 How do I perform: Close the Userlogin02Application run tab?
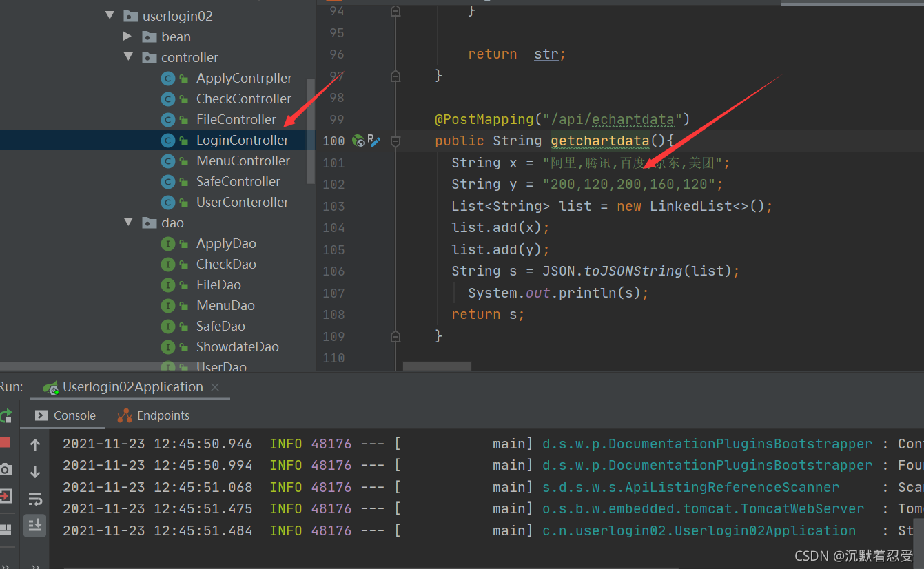point(215,387)
